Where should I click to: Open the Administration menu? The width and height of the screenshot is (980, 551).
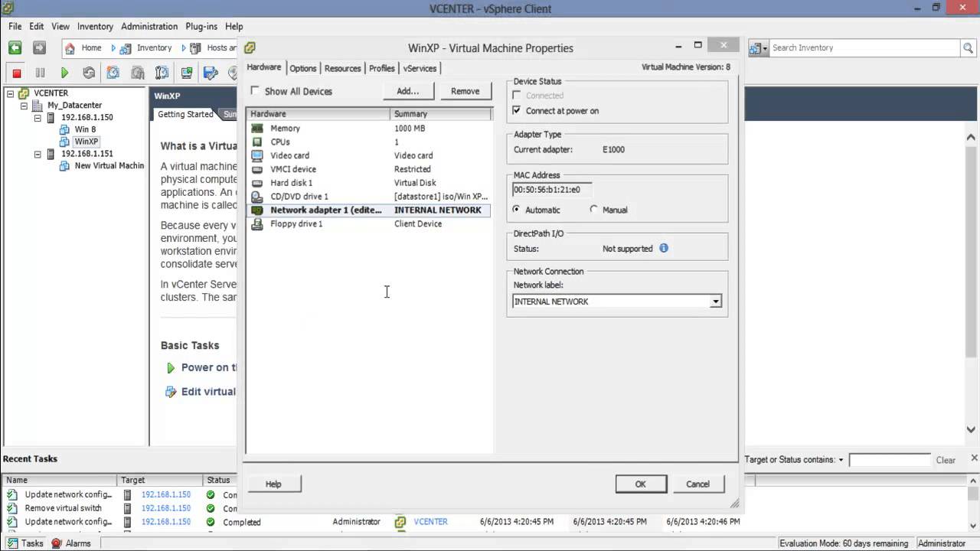150,26
